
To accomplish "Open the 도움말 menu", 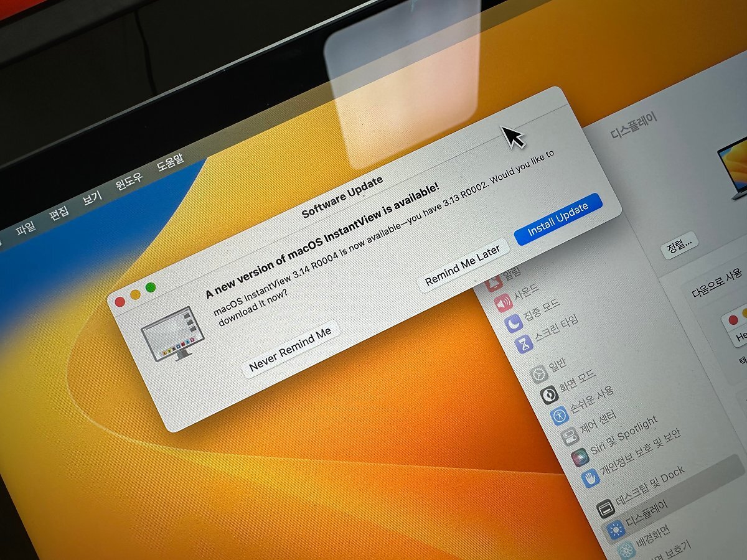I will [169, 162].
